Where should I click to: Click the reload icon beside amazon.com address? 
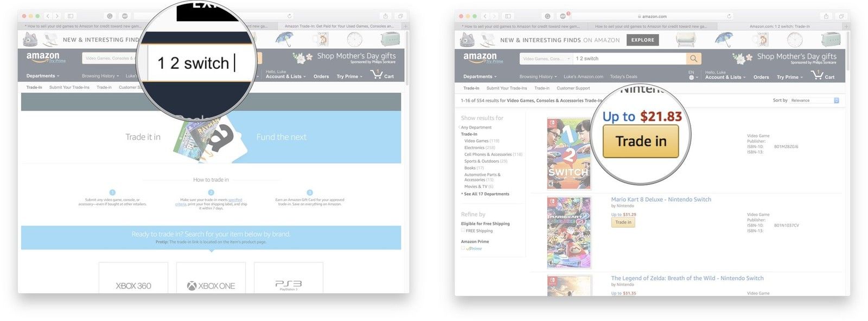(x=729, y=16)
